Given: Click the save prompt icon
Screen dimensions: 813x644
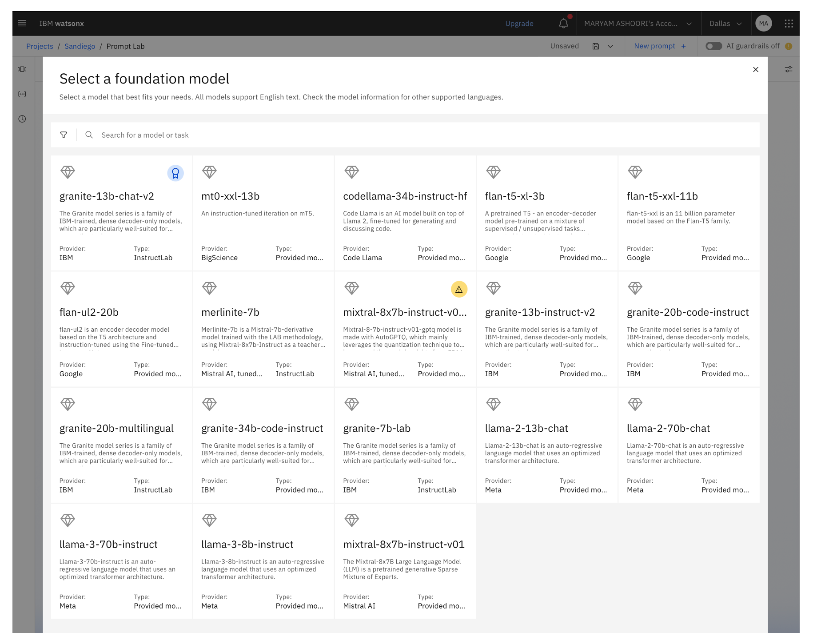Looking at the screenshot, I should (x=595, y=46).
